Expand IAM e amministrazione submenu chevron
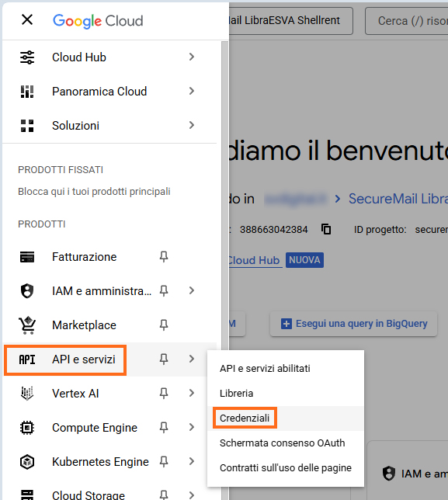This screenshot has height=500, width=448. point(191,290)
